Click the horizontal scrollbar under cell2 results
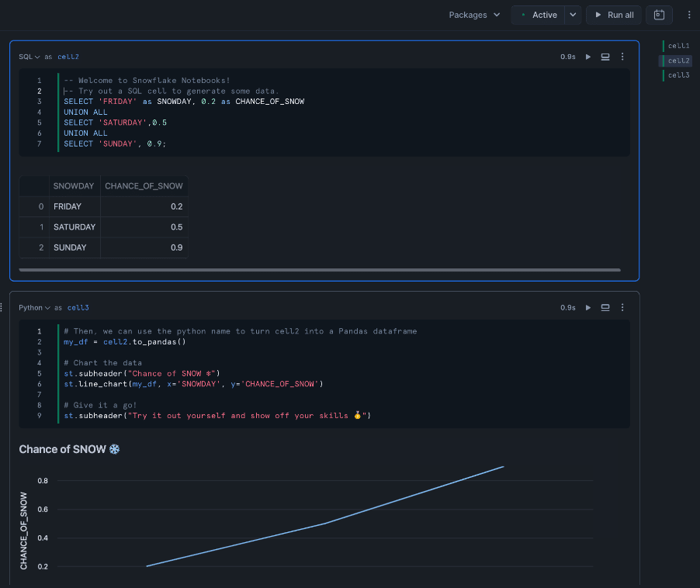Screen dimensions: 700x588 [x=320, y=270]
